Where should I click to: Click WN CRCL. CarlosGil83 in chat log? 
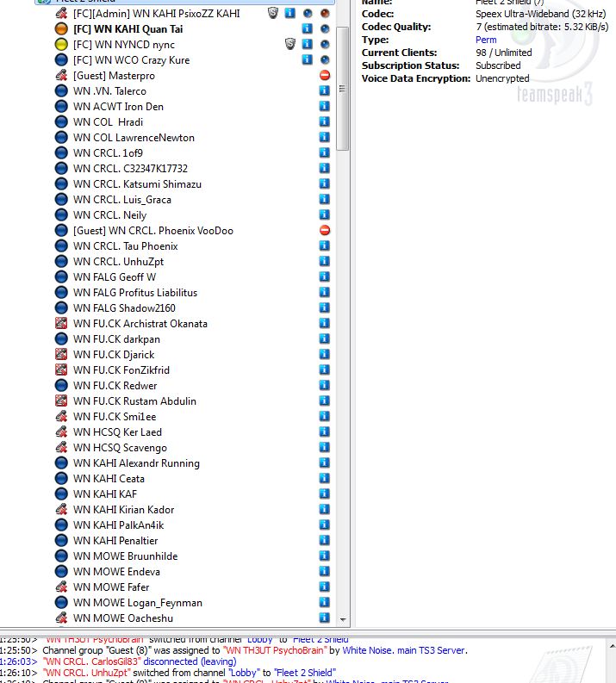tap(92, 661)
